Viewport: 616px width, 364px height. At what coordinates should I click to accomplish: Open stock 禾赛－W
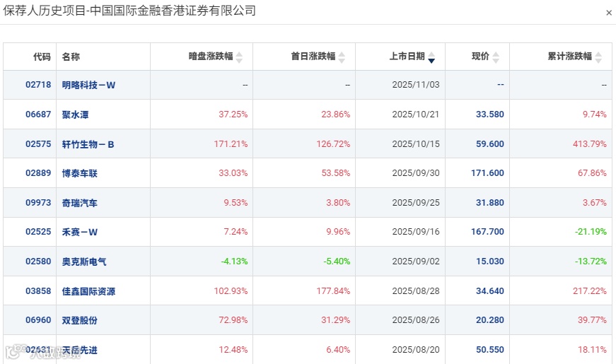click(x=79, y=232)
